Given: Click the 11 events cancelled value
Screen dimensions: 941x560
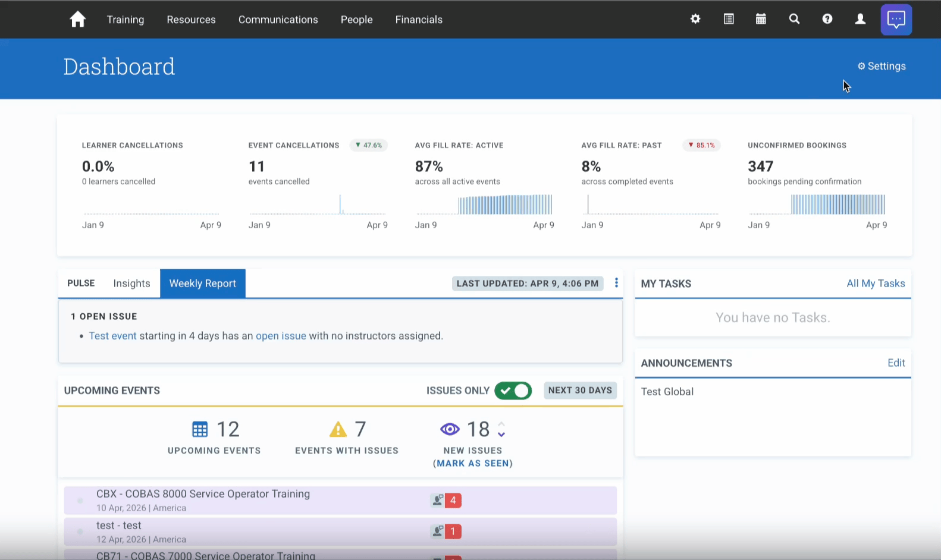Looking at the screenshot, I should [256, 166].
